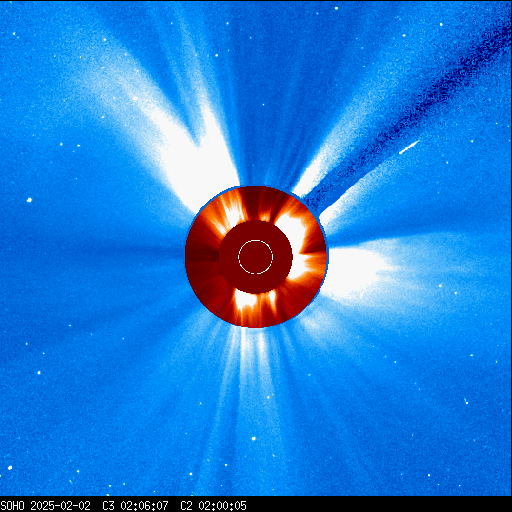
Task: Click the short faint streak in the lower-right field
Action: point(466,401)
